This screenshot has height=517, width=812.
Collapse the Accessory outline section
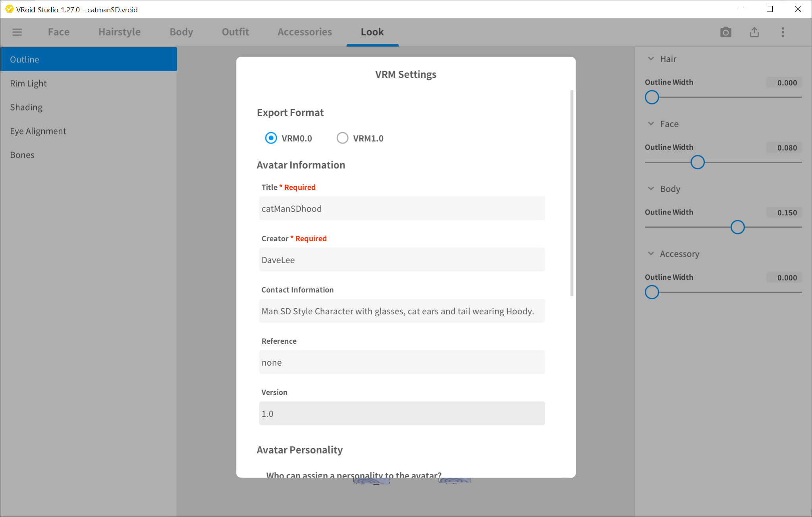tap(651, 254)
